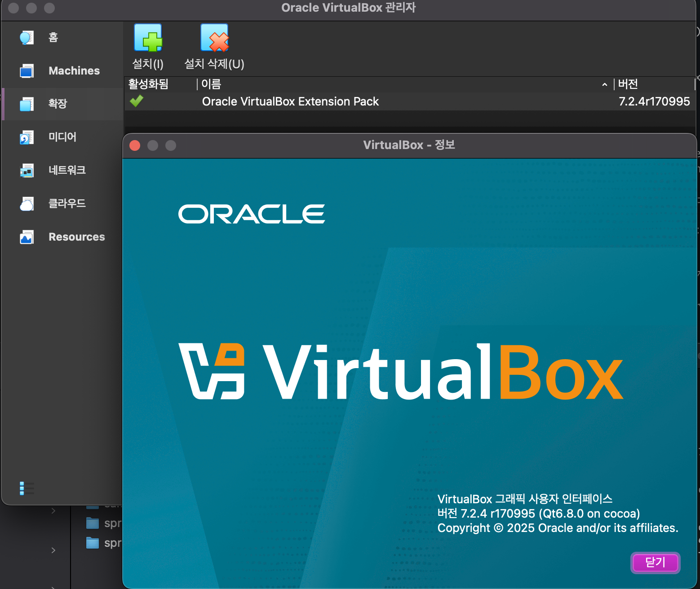Sort by the 버전 column header

coord(655,84)
